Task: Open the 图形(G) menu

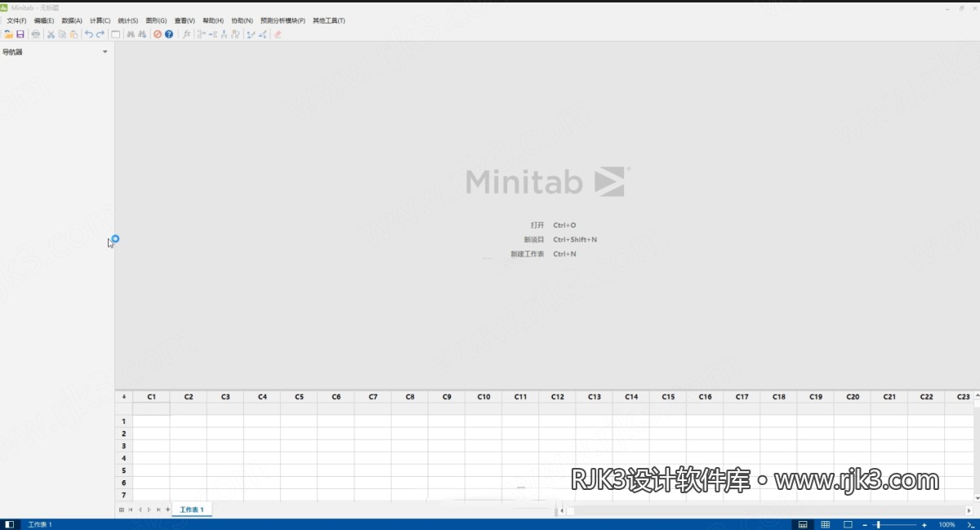Action: click(x=156, y=20)
